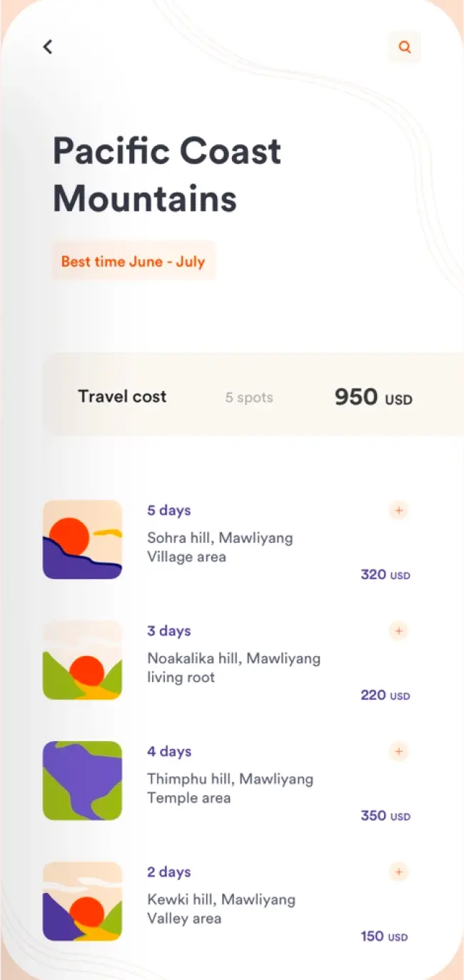The width and height of the screenshot is (464, 980).
Task: Add the 3 days Noakalika hill trip
Action: (x=398, y=631)
